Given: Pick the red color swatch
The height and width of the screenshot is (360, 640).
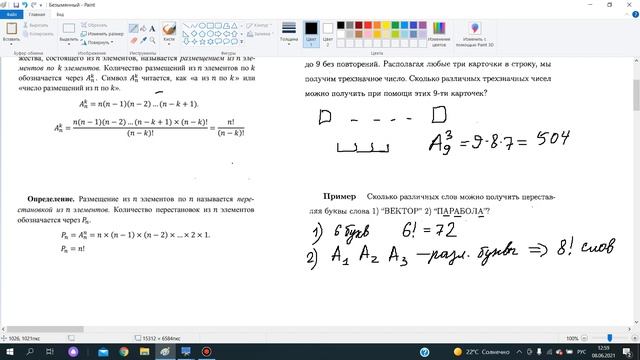Looking at the screenshot, I should tap(368, 25).
